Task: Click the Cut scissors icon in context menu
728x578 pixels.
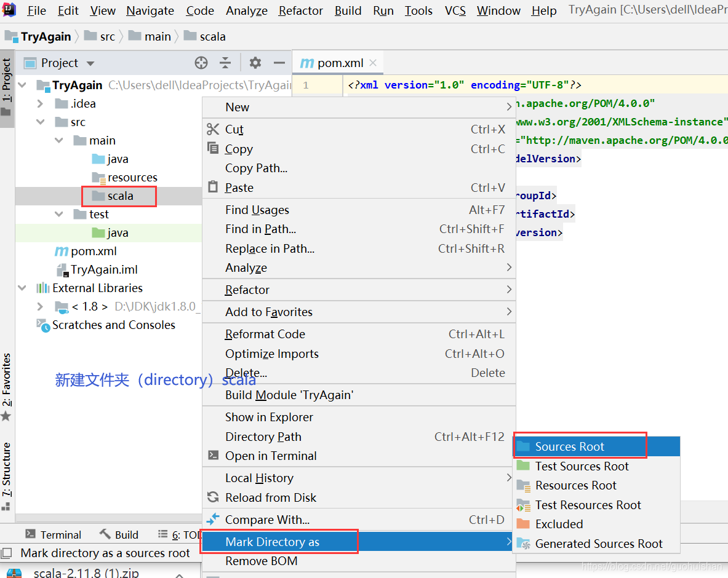Action: 213,129
